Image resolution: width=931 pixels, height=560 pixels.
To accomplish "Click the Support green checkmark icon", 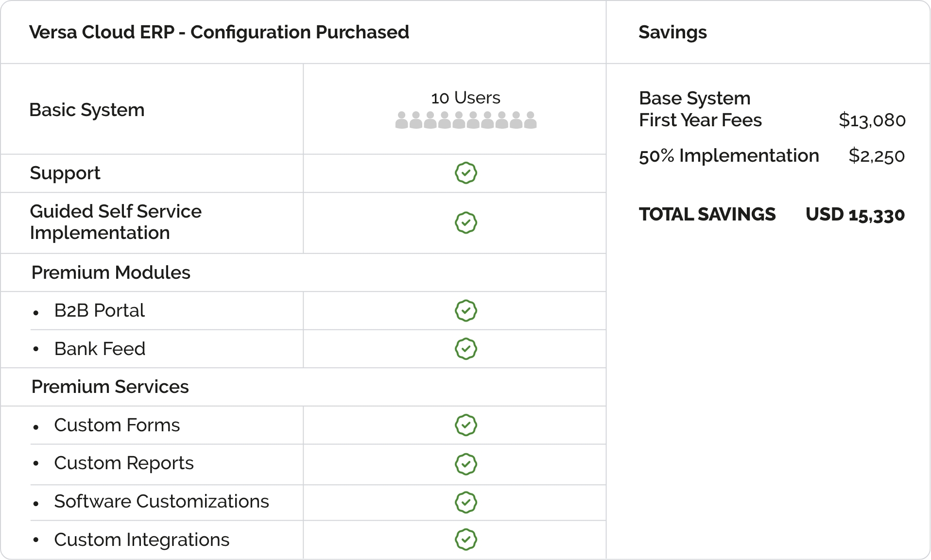I will [465, 173].
